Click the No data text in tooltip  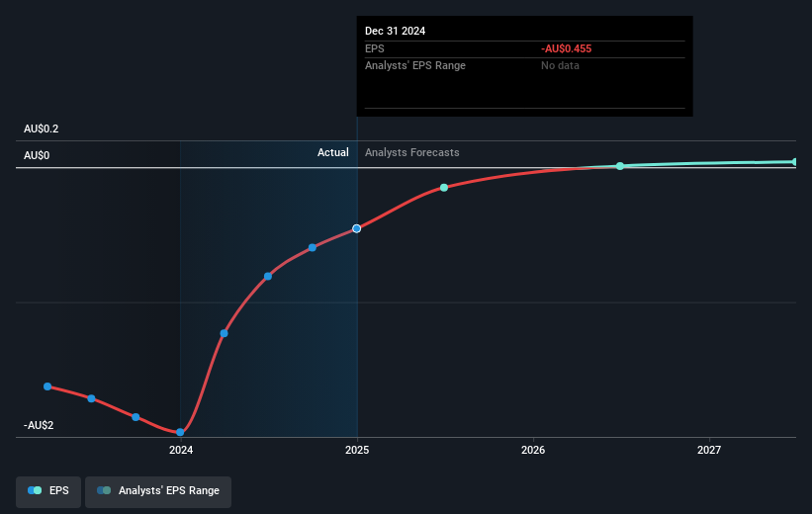(x=560, y=66)
